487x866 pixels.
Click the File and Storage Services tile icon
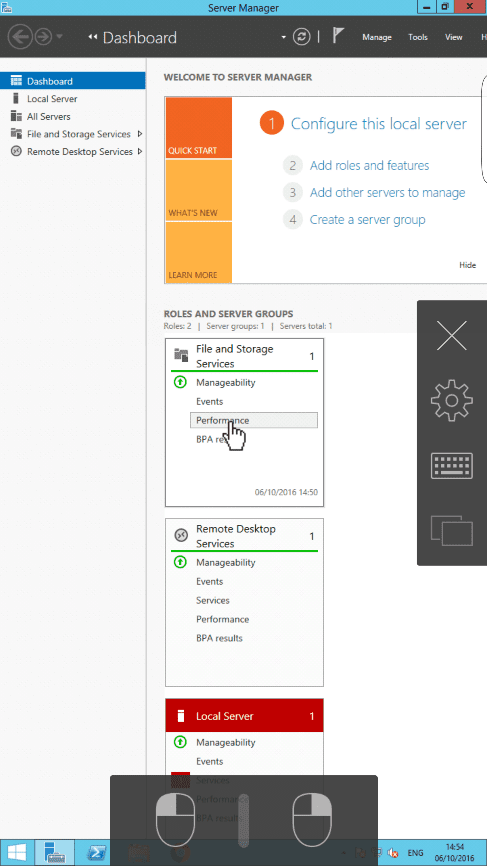point(181,355)
